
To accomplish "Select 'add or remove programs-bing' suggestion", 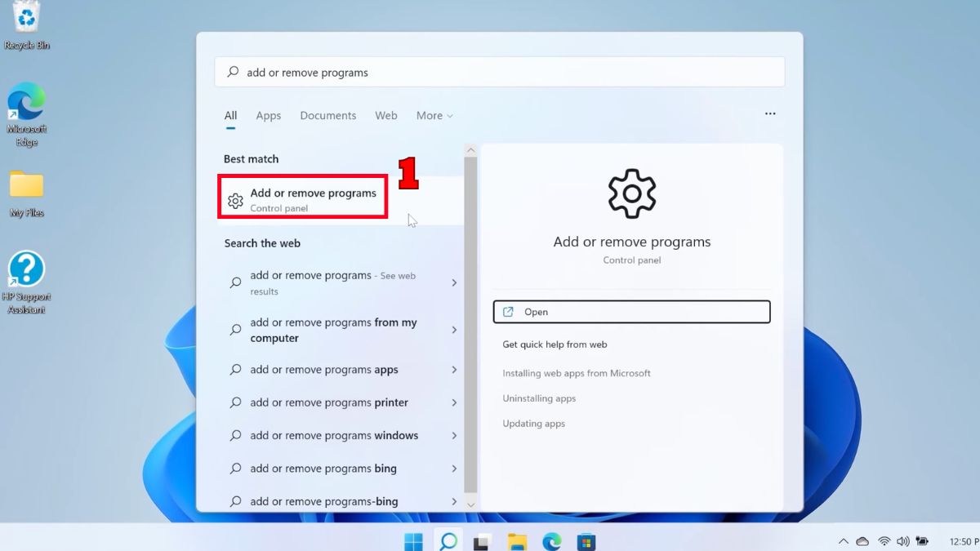I will 341,501.
